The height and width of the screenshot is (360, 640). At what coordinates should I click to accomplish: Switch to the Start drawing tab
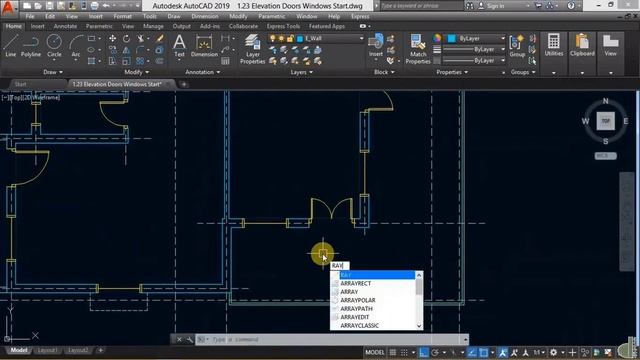click(x=20, y=84)
